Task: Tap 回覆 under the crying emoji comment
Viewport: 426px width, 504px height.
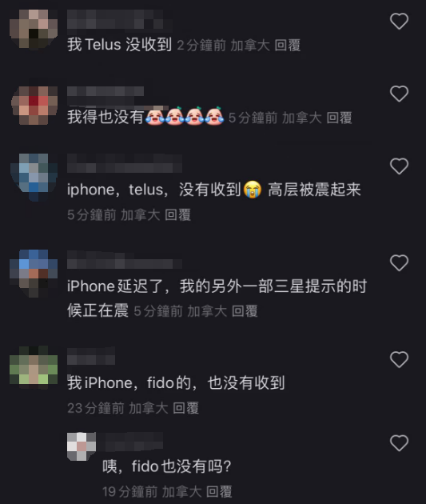Action: (x=340, y=118)
